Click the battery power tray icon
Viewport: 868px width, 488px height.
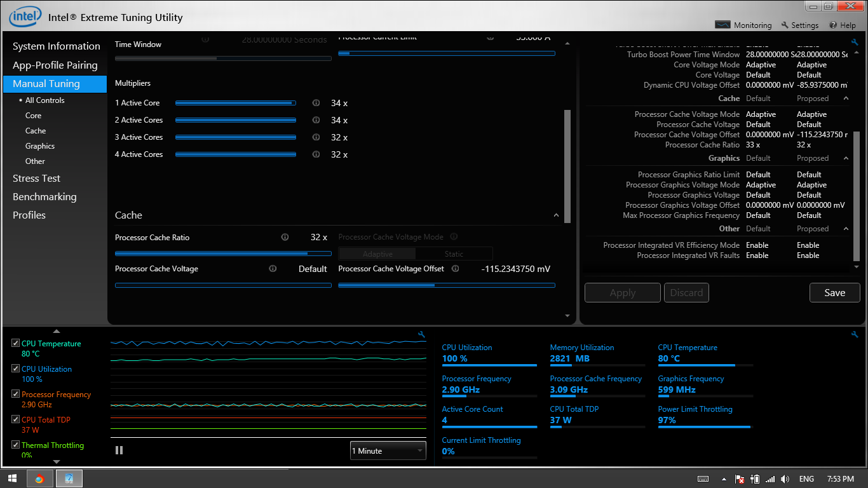[x=755, y=479]
